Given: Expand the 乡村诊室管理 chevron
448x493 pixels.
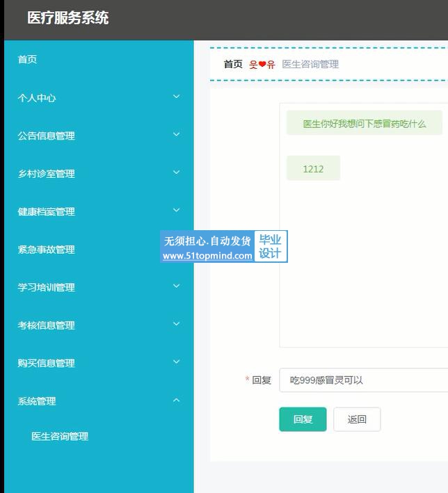Looking at the screenshot, I should (177, 172).
